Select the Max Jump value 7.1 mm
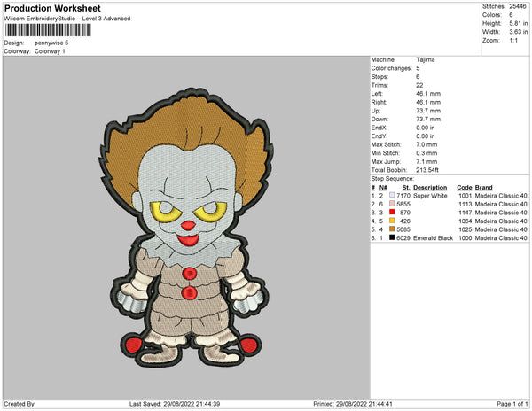Image resolution: width=532 pixels, height=411 pixels. tap(426, 161)
